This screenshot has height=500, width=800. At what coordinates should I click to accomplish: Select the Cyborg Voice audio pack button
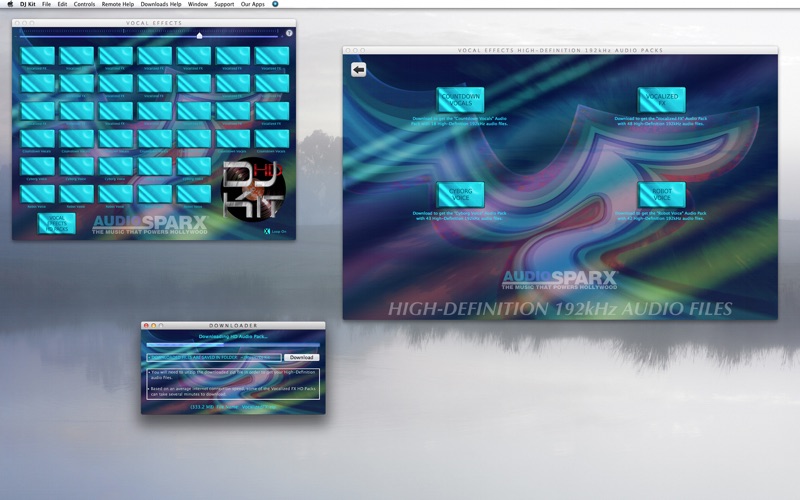point(460,194)
